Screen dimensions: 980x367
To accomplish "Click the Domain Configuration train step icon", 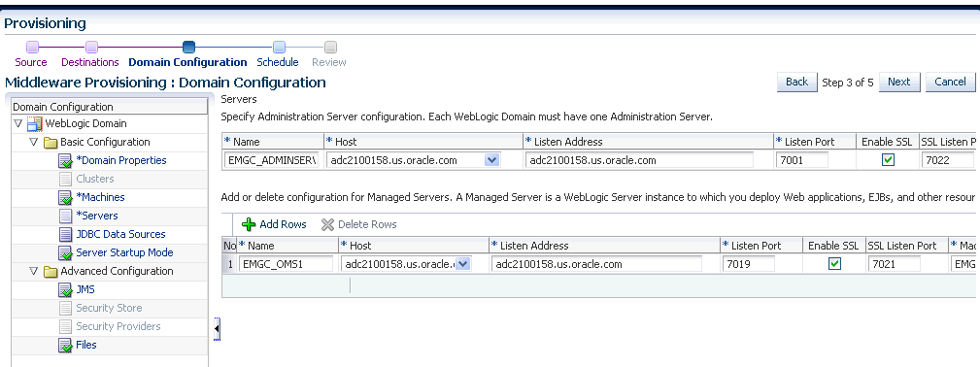I will (188, 47).
